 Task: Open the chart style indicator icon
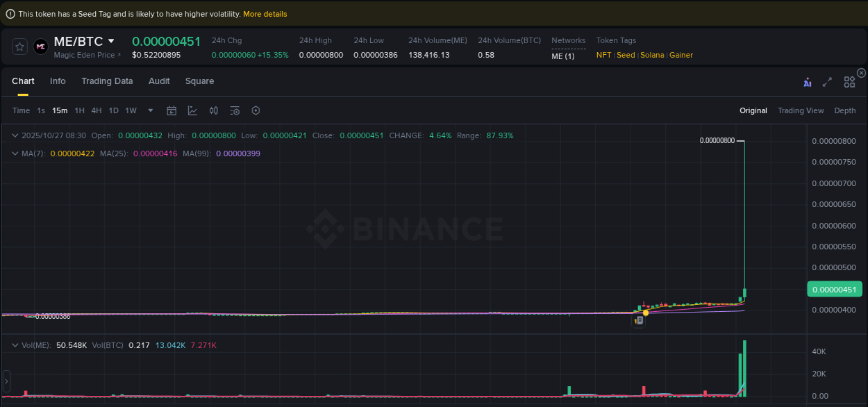[x=192, y=110]
